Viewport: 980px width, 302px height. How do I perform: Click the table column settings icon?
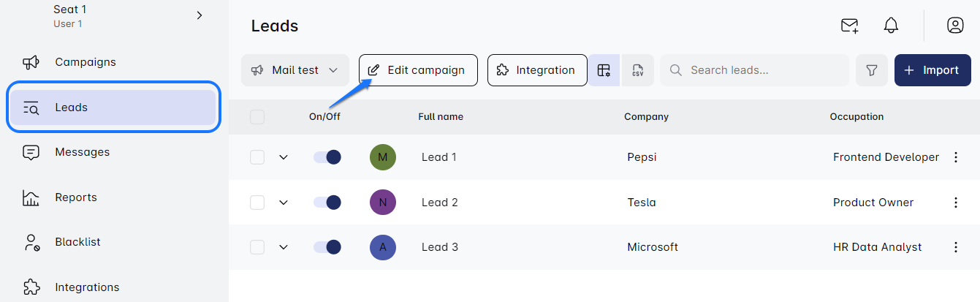604,70
